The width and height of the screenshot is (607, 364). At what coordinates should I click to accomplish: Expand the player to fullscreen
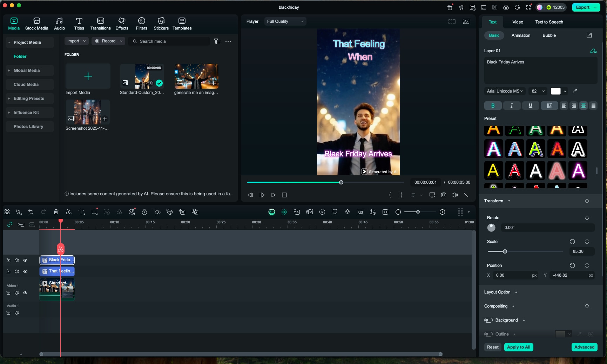point(466,195)
